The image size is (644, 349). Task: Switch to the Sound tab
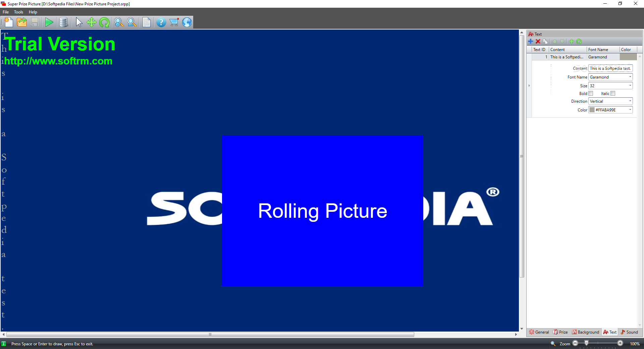[630, 332]
